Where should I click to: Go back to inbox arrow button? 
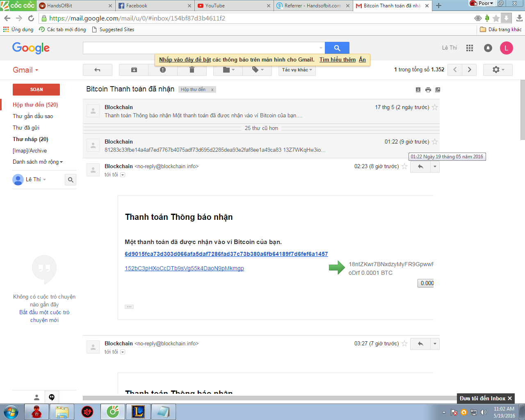click(x=98, y=70)
